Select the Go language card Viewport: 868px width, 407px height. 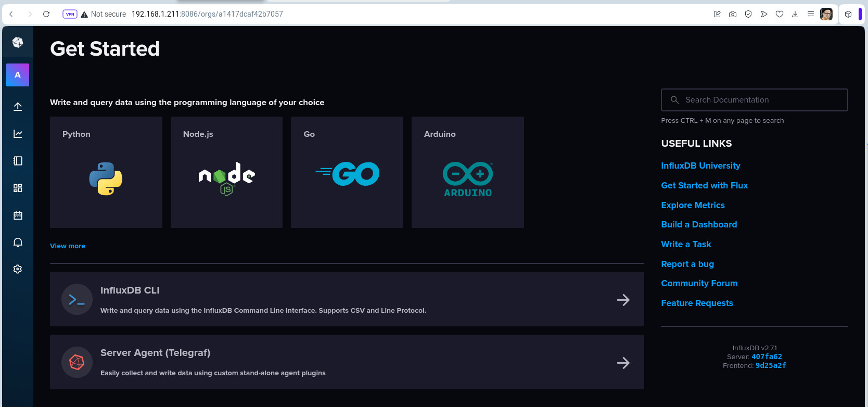(x=347, y=172)
